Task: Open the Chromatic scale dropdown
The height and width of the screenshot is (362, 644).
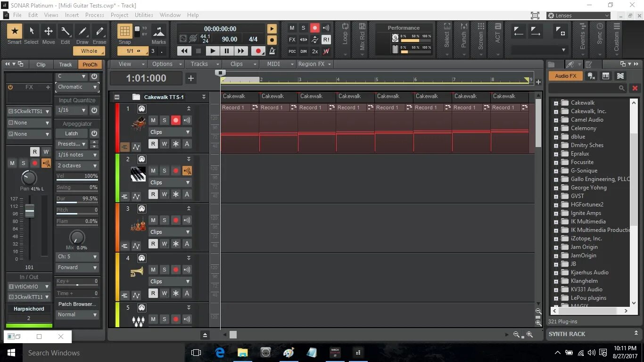Action: 77,87
